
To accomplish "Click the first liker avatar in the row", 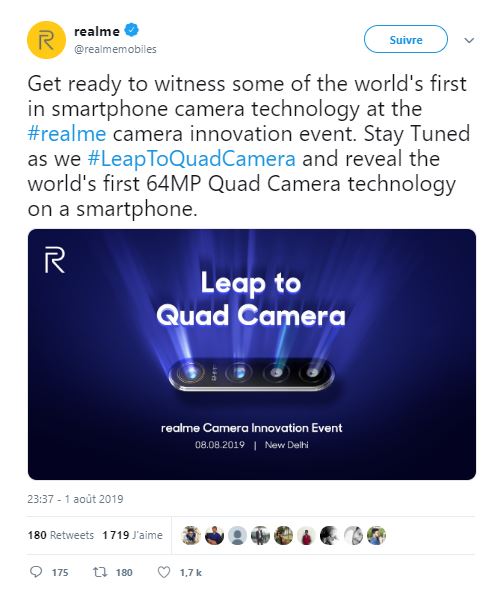I will tap(191, 536).
